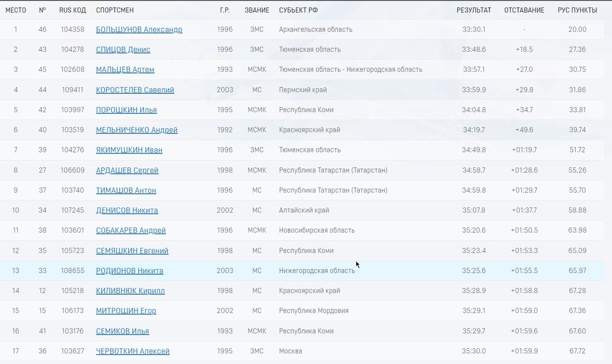The image size is (612, 364).
Task: Click region Новосибирская область
Action: coord(317,230)
